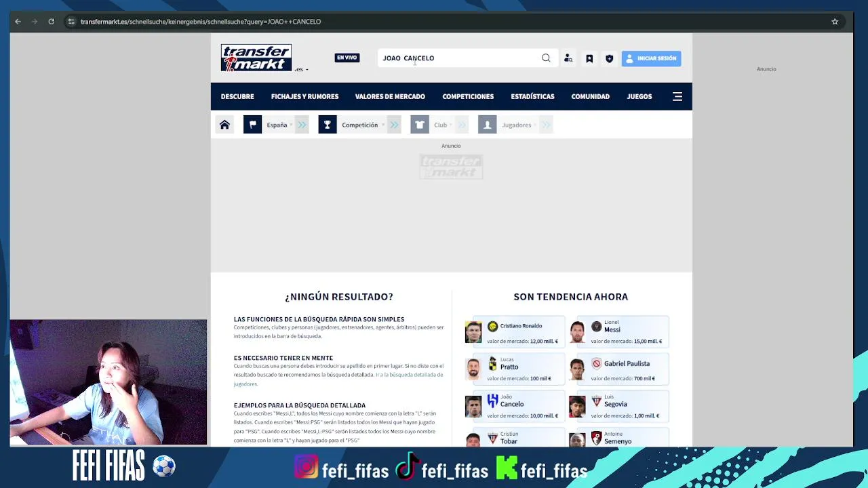Open the Club dropdown
Image resolution: width=868 pixels, height=488 pixels.
click(442, 125)
